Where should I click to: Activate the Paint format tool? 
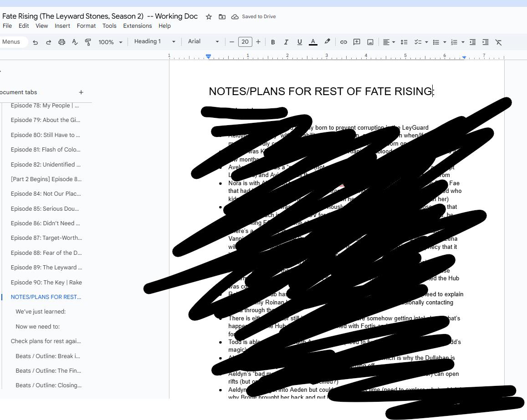coord(88,42)
